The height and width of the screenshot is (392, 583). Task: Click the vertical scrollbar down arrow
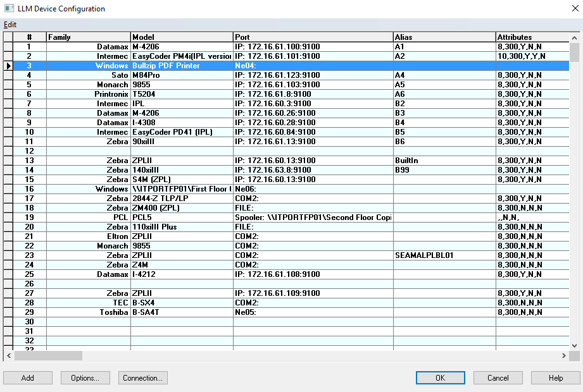click(x=574, y=346)
